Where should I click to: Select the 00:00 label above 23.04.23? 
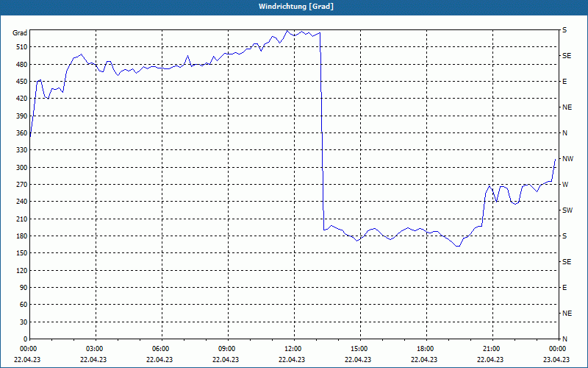557,349
